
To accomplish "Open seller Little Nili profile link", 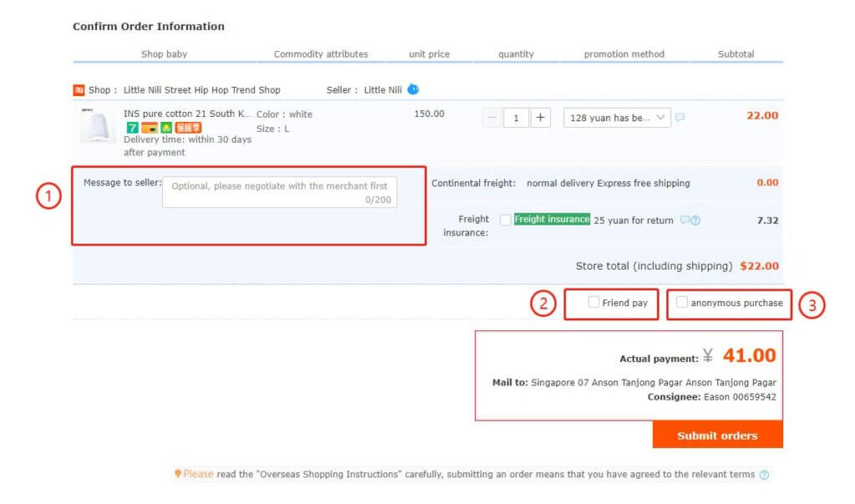I will [x=382, y=90].
